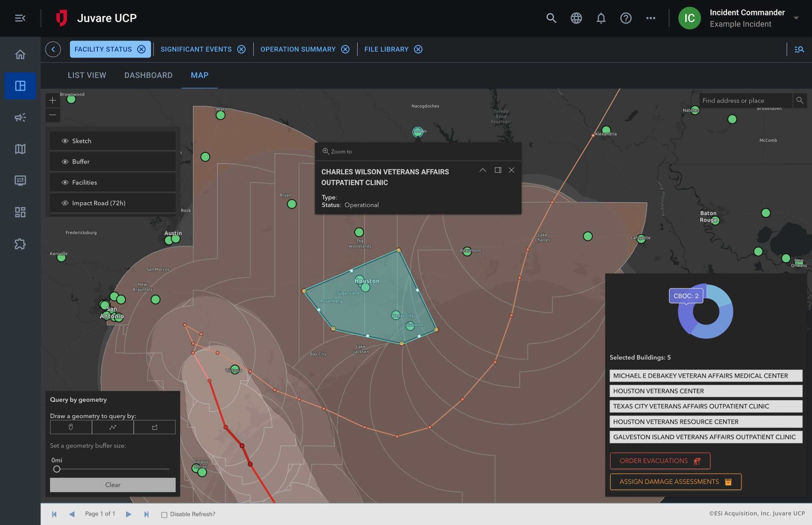Select the polyline geometry draw tool
Viewport: 812px width, 525px height.
[x=113, y=427]
